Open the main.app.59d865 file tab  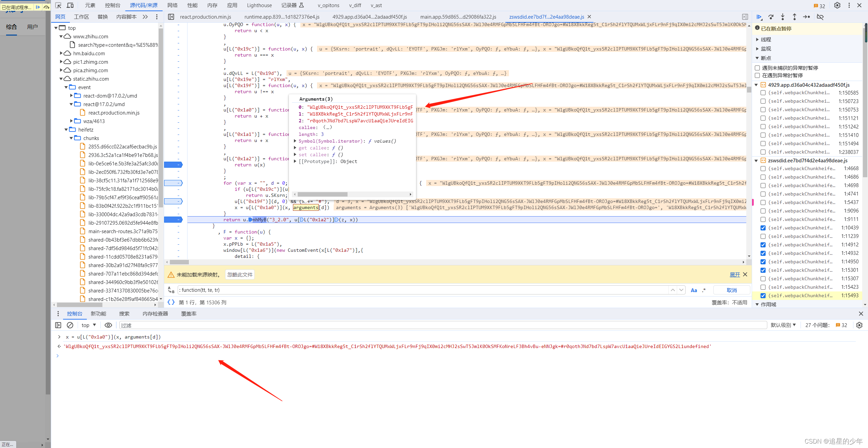[458, 17]
